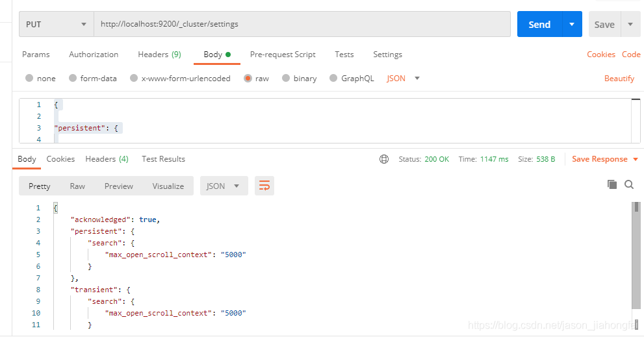Click the wrap lines icon in response

[x=264, y=186]
